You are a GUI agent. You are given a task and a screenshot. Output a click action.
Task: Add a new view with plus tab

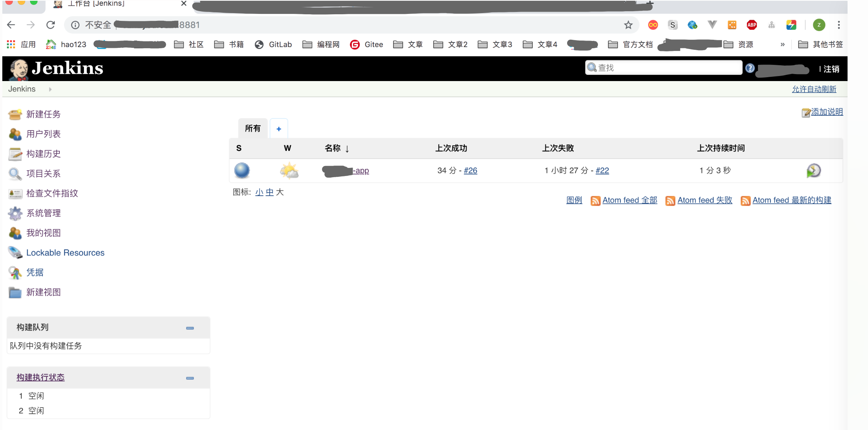(x=279, y=129)
